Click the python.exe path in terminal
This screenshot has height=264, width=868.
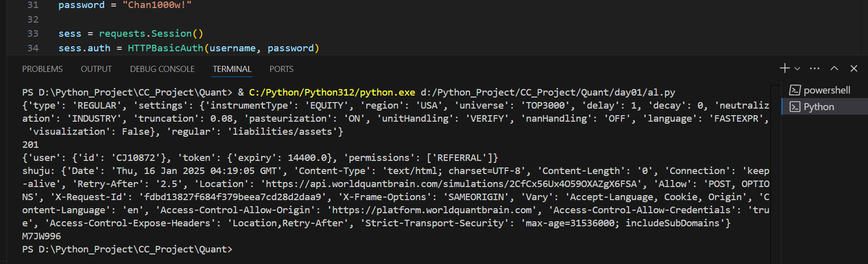[332, 93]
